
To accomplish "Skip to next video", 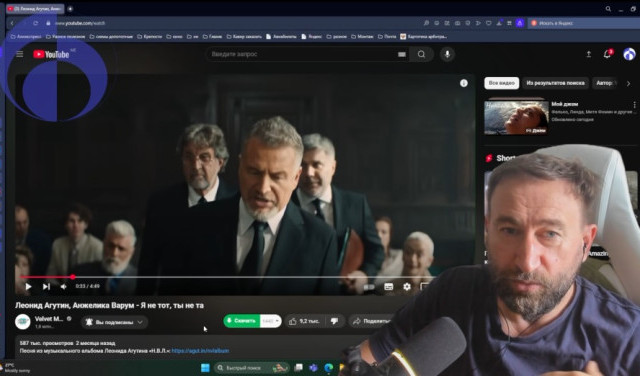I will click(x=46, y=287).
